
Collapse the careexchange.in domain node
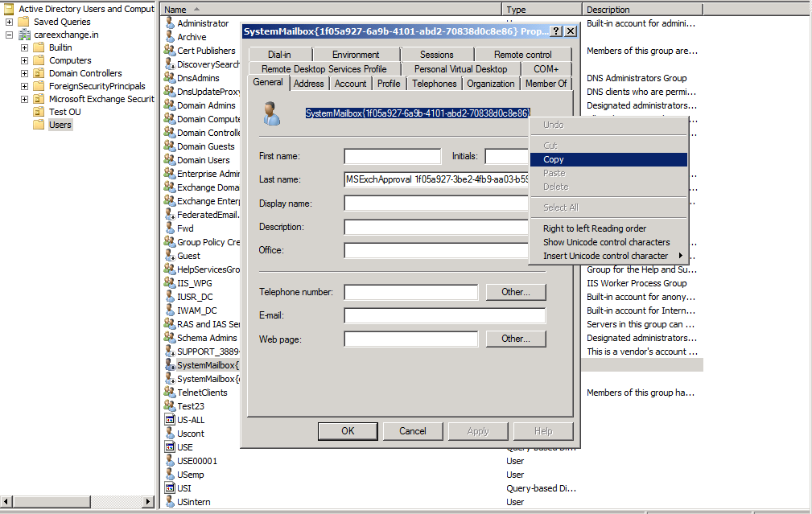coord(9,35)
